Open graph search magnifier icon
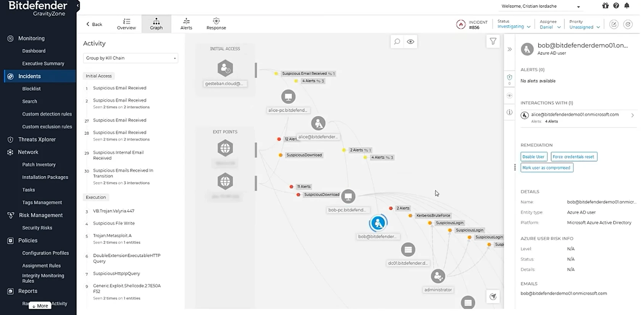This screenshot has width=644, height=315. [x=397, y=42]
